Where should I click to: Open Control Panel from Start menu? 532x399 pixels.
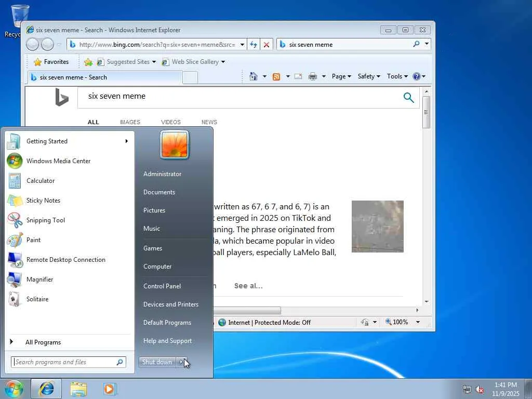162,286
